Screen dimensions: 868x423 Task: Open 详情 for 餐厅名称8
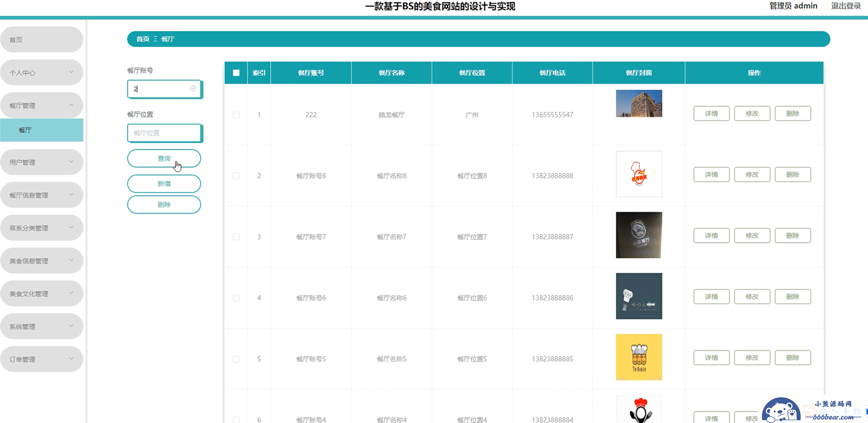(711, 175)
